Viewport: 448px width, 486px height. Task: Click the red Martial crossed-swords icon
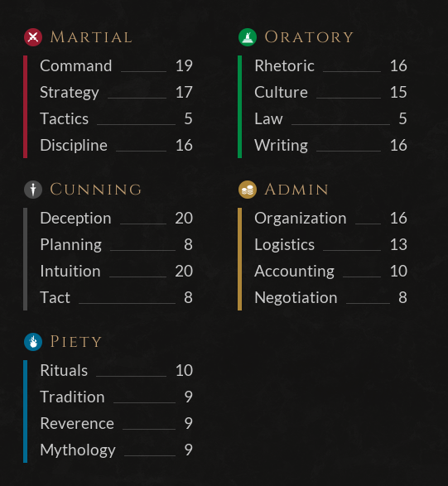coord(33,37)
